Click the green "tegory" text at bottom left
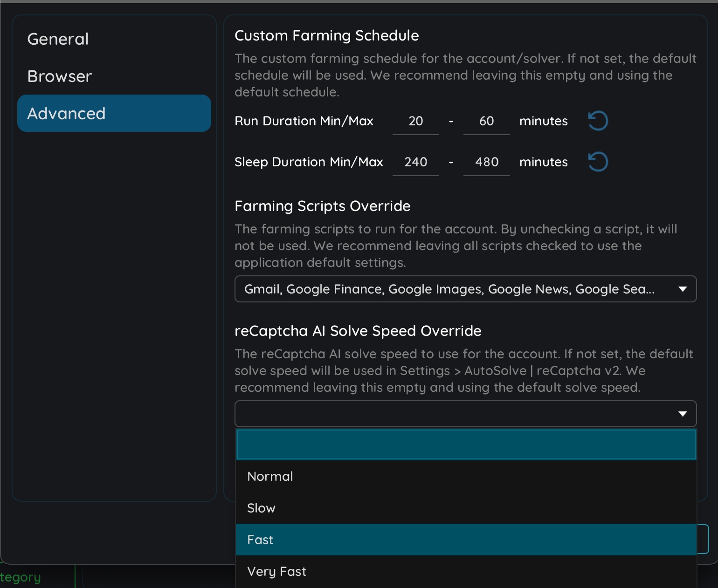 click(20, 577)
